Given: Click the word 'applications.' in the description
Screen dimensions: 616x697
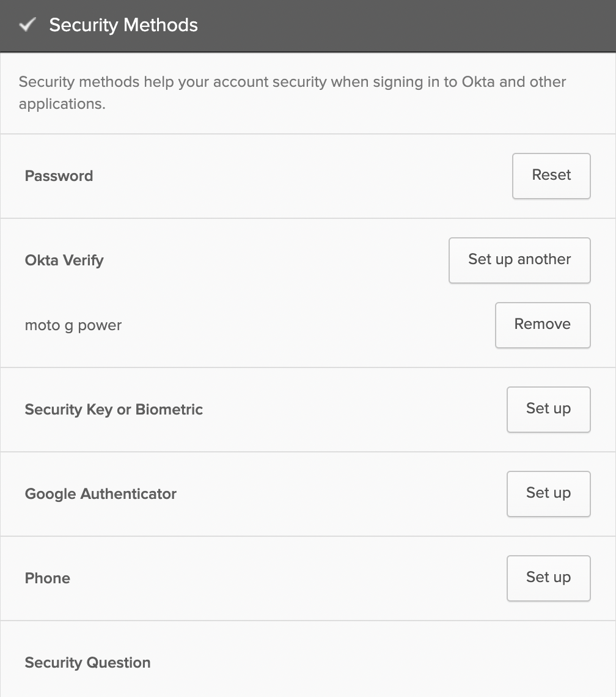Looking at the screenshot, I should click(62, 104).
